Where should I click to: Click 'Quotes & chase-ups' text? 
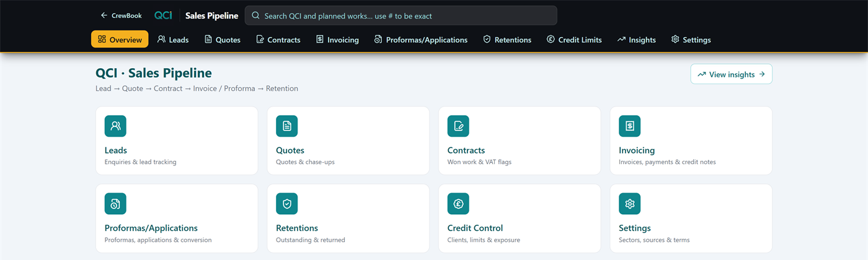(x=306, y=162)
